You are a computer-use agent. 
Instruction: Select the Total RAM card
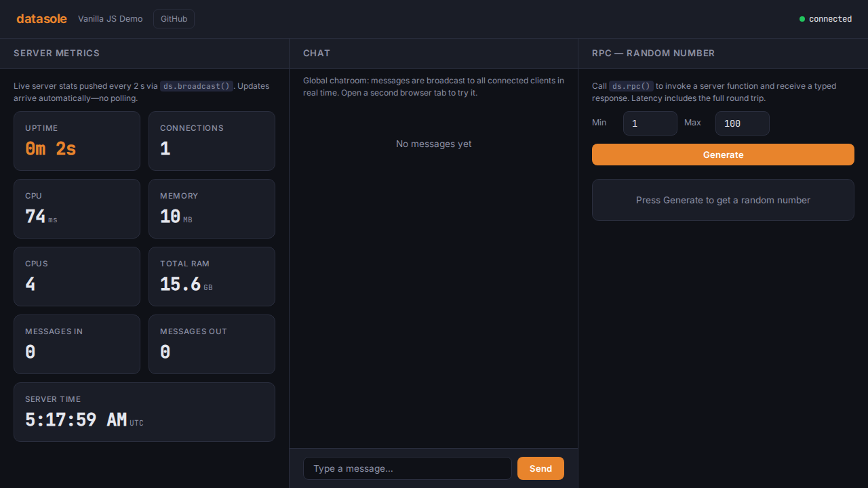[212, 277]
